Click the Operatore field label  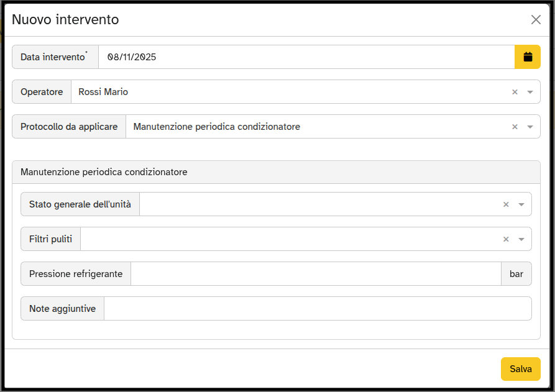41,91
